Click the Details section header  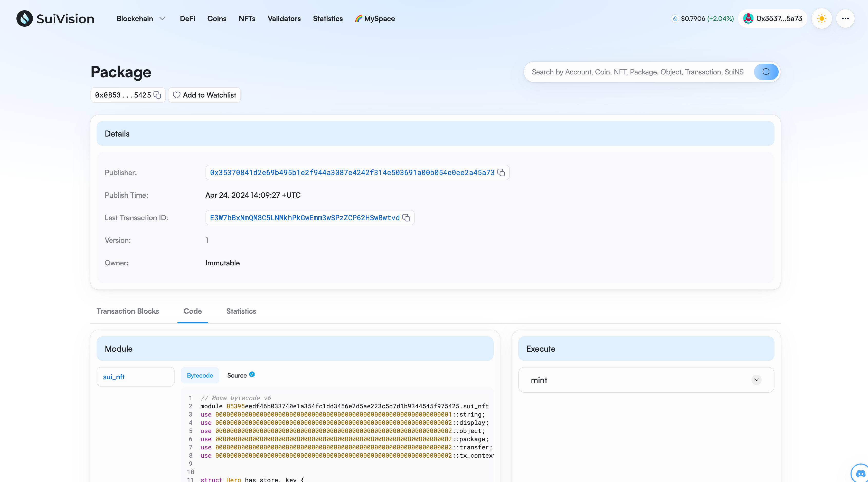435,134
